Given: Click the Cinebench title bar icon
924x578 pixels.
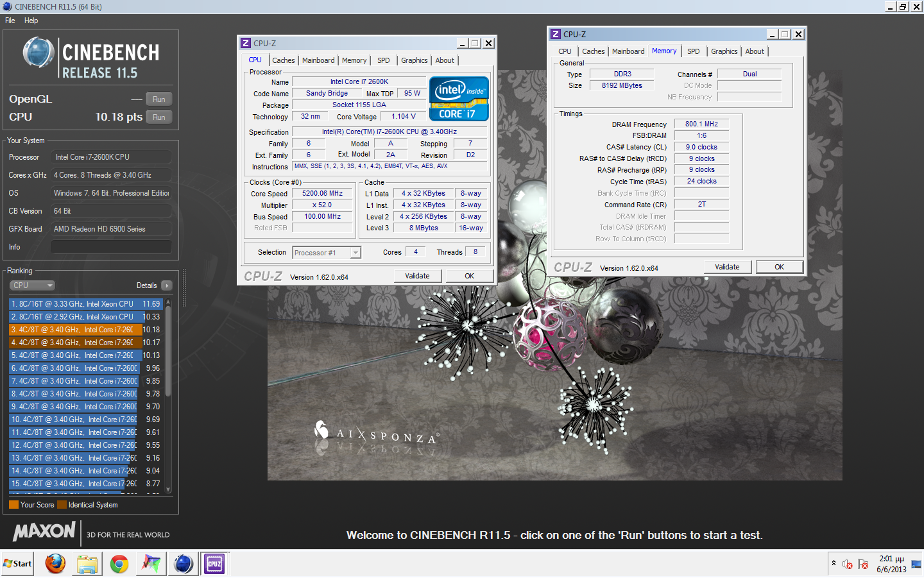Looking at the screenshot, I should [x=7, y=6].
